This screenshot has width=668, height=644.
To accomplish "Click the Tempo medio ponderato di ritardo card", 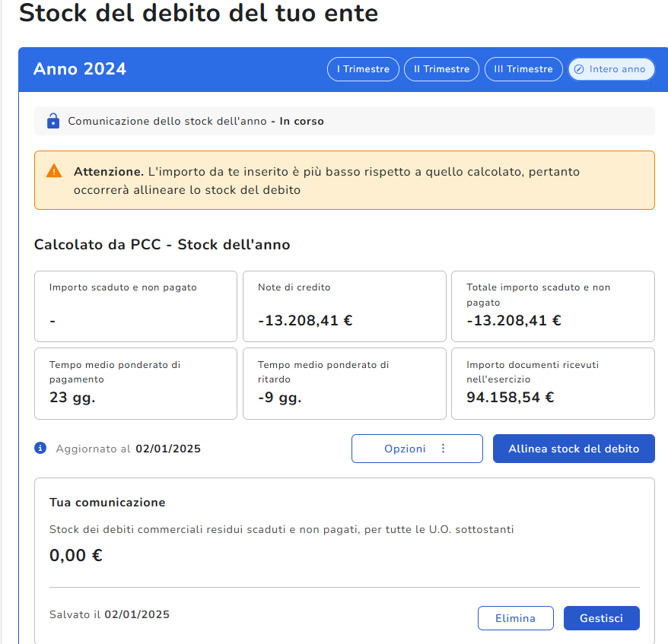I will pos(344,383).
